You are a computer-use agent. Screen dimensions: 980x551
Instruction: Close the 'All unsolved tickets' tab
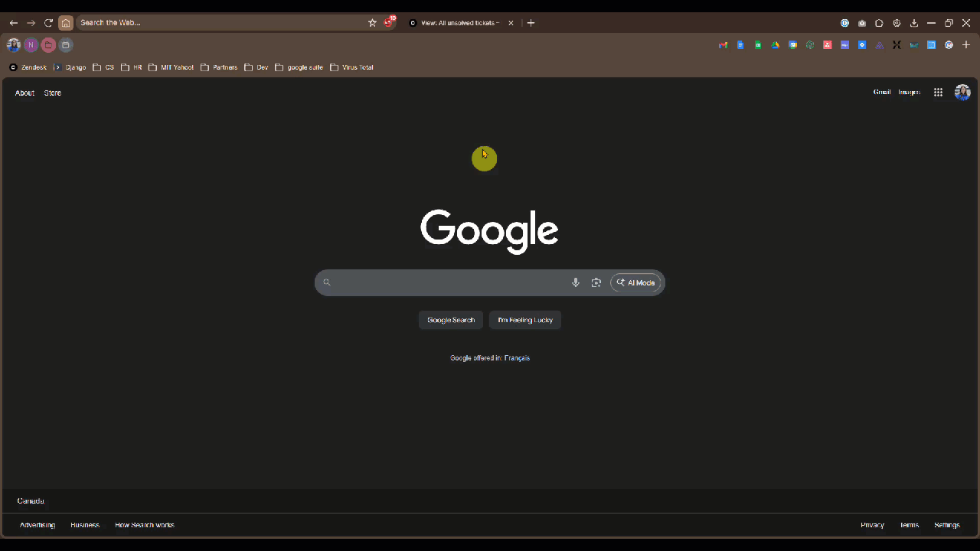[x=511, y=23]
